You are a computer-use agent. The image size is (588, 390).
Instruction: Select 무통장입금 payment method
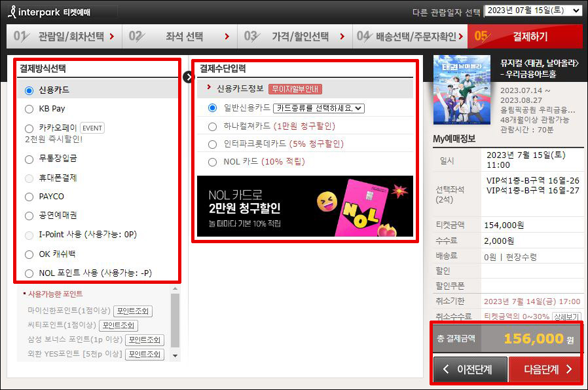click(x=29, y=159)
